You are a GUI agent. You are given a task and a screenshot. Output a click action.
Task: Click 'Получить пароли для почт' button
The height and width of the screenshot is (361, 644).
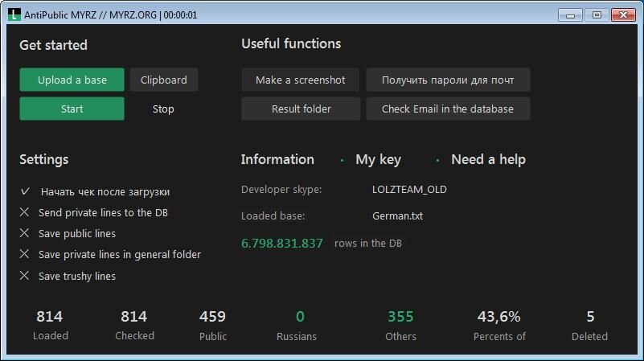[x=448, y=80]
